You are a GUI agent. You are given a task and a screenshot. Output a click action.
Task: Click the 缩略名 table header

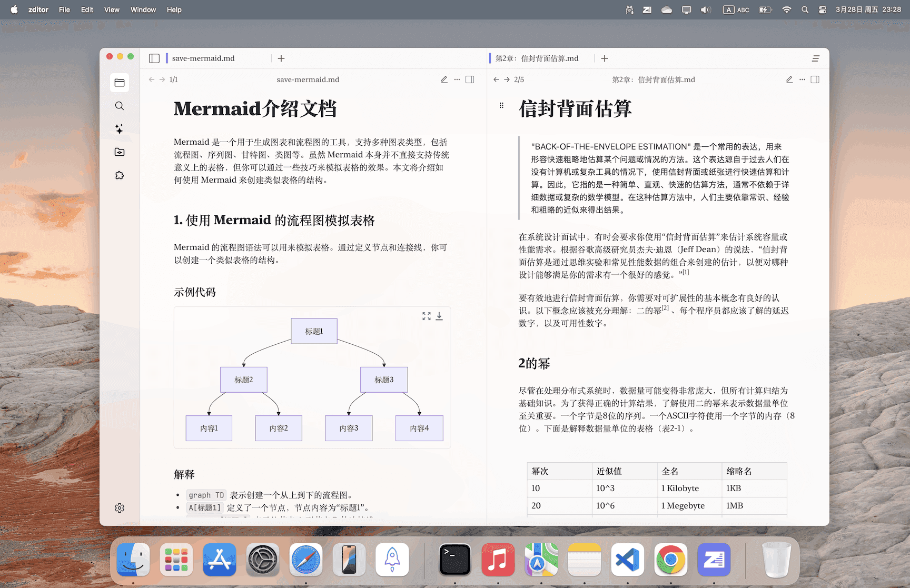pos(754,471)
